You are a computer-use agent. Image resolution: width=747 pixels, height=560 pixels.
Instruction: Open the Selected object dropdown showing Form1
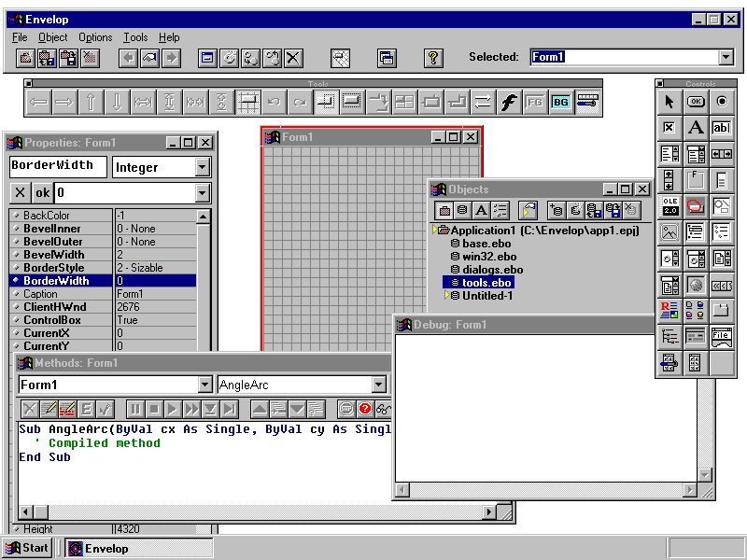[726, 58]
